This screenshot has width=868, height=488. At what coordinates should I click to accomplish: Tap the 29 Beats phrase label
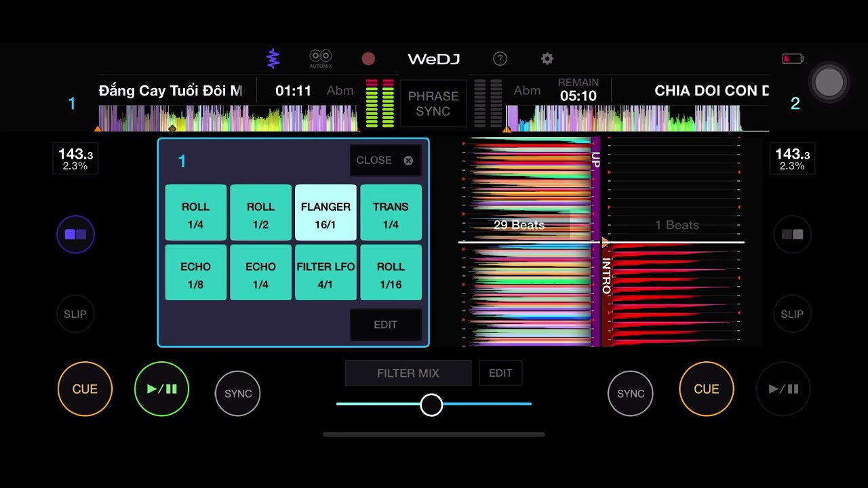519,225
